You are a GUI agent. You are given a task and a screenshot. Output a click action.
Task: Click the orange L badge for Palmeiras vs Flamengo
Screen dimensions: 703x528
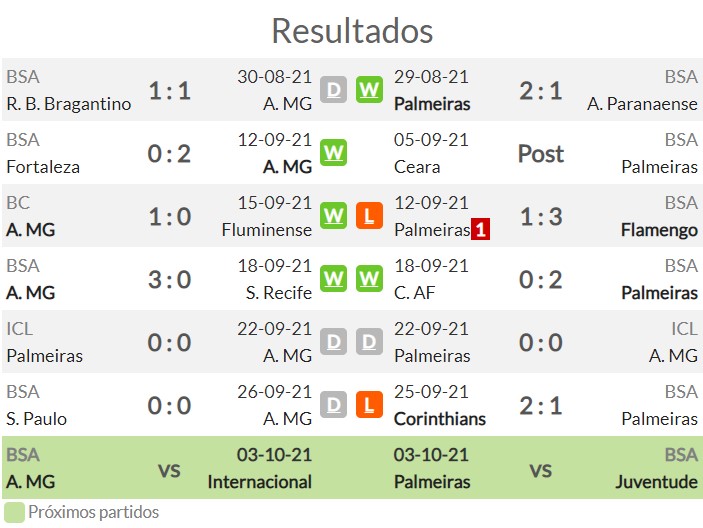click(369, 216)
